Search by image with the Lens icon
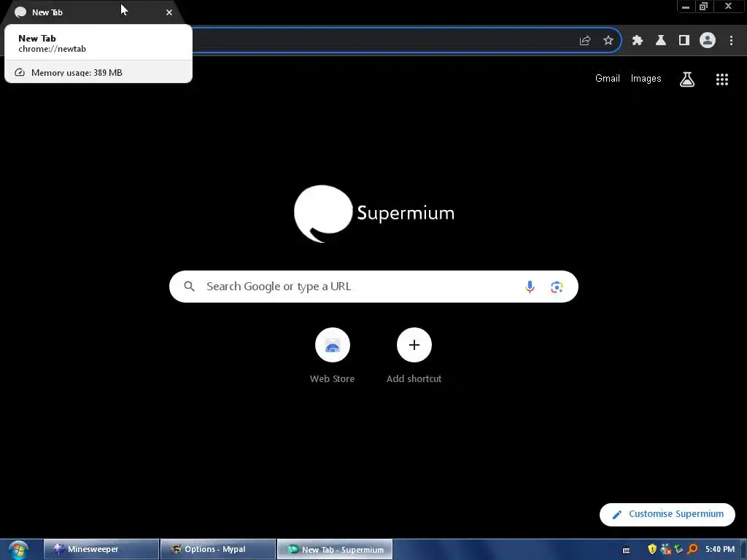Image resolution: width=747 pixels, height=560 pixels. [557, 287]
